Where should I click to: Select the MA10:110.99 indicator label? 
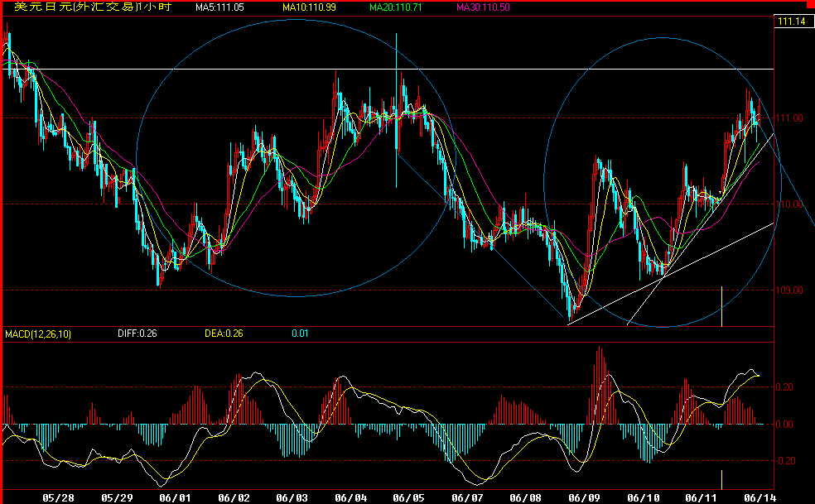[309, 7]
